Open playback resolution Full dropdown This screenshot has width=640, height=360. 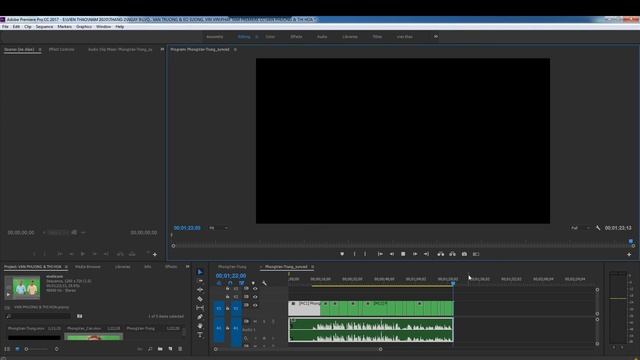580,228
